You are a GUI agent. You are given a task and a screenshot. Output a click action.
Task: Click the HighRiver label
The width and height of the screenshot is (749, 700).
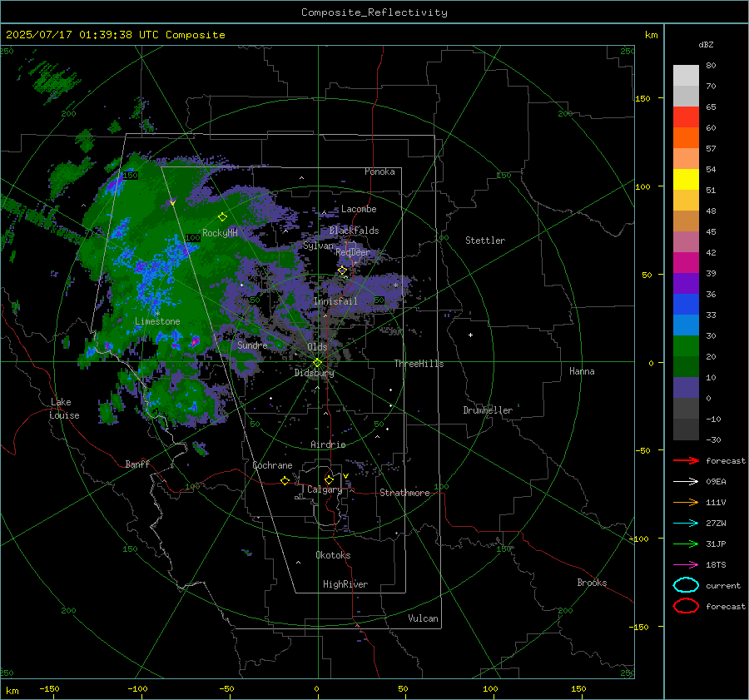click(345, 584)
